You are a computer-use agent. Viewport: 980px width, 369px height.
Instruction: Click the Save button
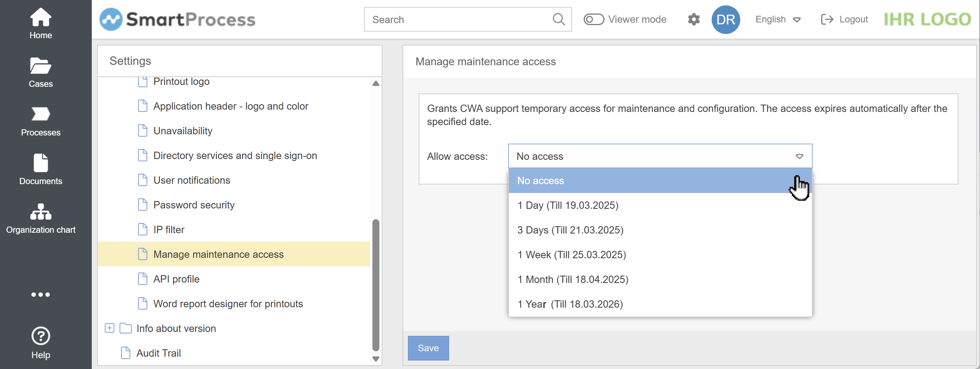[428, 348]
